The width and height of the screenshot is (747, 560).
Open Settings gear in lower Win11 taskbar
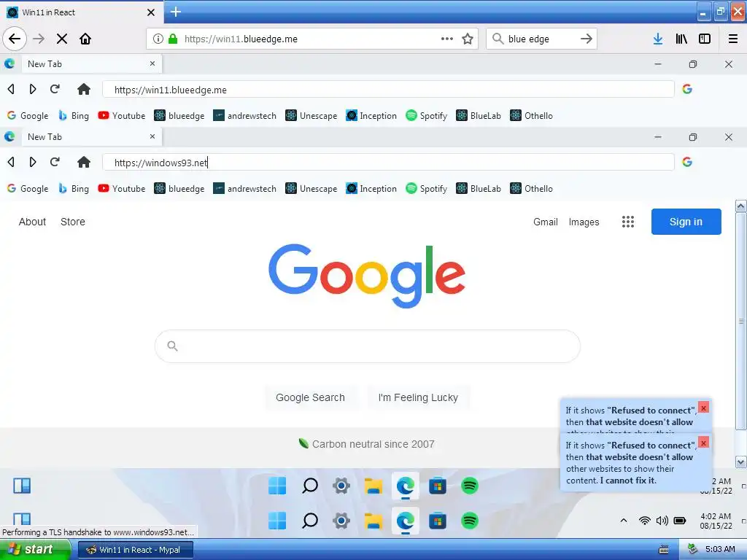pyautogui.click(x=341, y=521)
